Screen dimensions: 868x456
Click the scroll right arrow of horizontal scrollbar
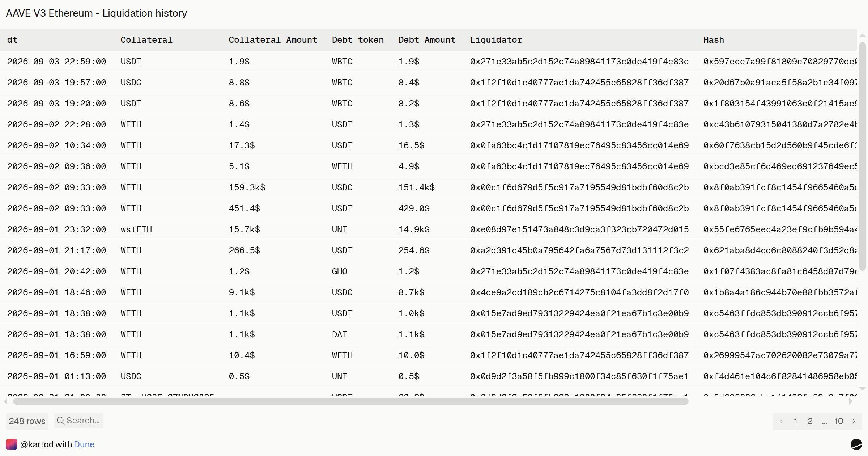pyautogui.click(x=851, y=401)
